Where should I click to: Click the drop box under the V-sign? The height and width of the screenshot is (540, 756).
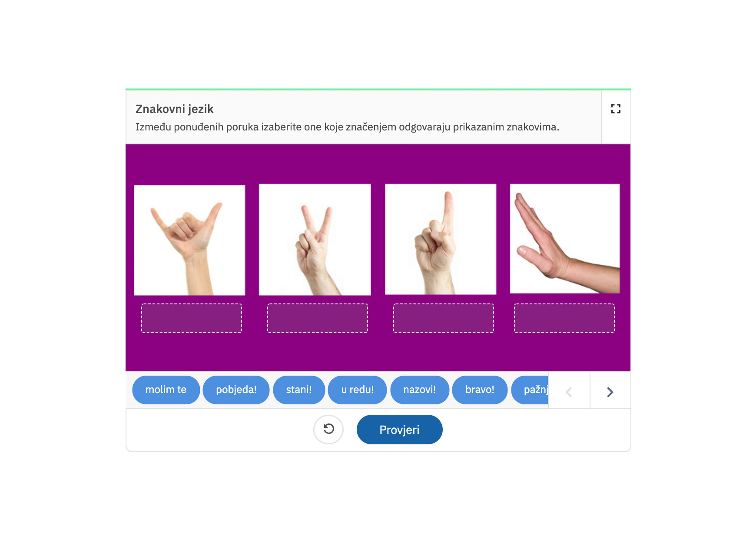318,318
